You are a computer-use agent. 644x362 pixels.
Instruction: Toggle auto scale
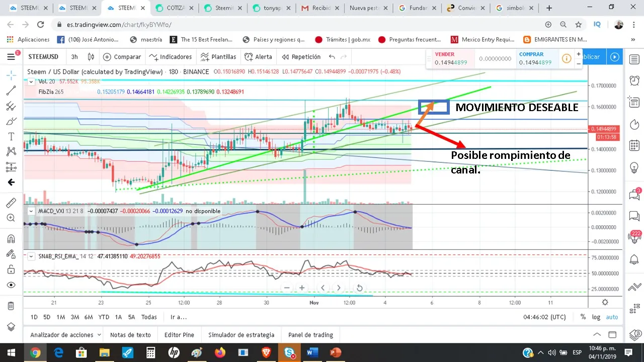612,317
